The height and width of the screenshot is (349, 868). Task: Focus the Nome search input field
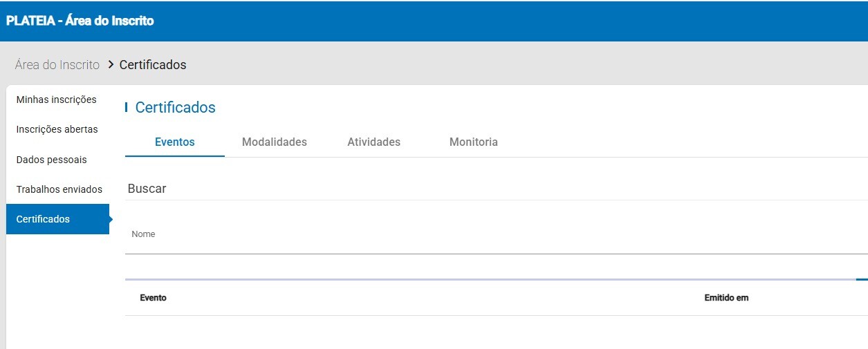(484, 238)
